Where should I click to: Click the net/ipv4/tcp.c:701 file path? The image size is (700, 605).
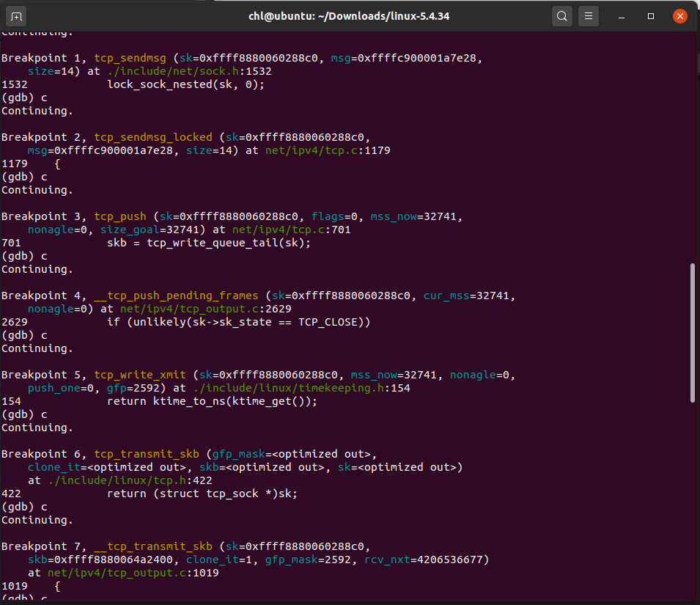292,230
